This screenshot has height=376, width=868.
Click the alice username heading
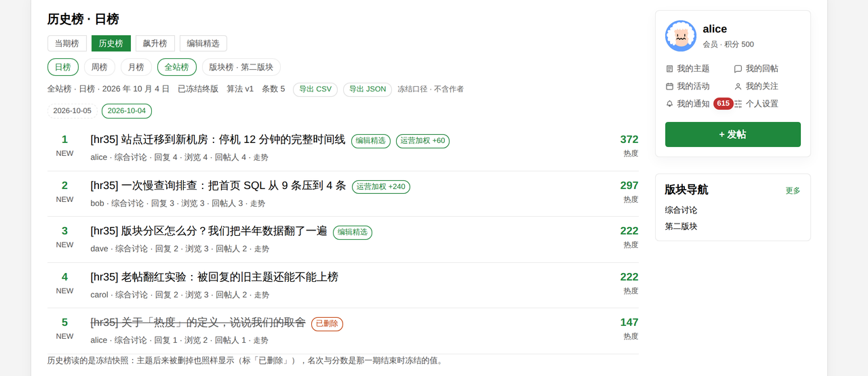point(715,29)
